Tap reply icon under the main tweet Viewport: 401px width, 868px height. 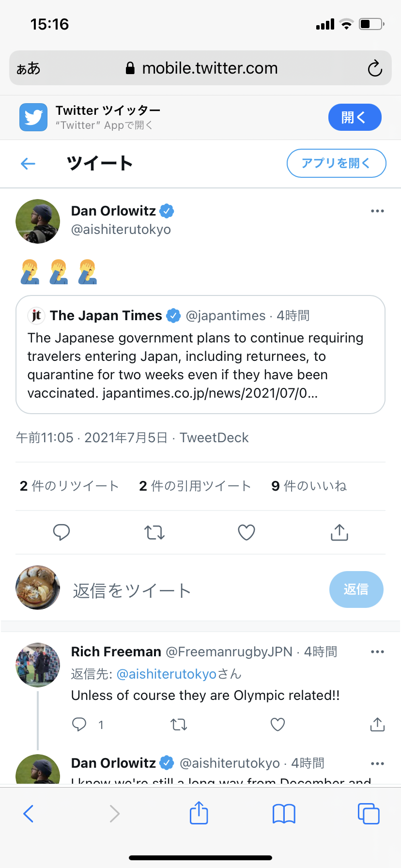coord(62,532)
